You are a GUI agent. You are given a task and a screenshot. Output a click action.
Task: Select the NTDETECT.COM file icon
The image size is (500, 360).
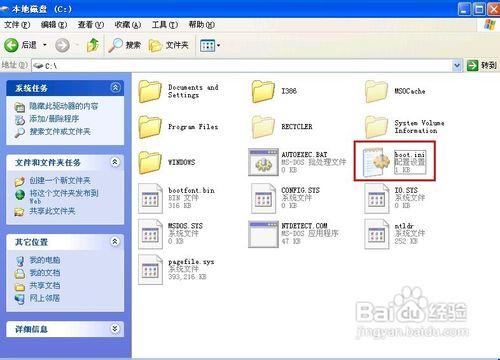click(263, 234)
